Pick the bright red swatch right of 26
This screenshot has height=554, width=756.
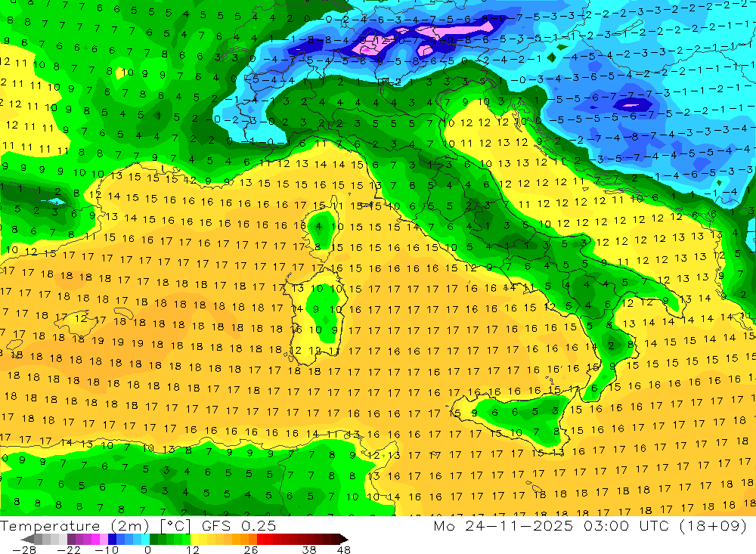[261, 540]
